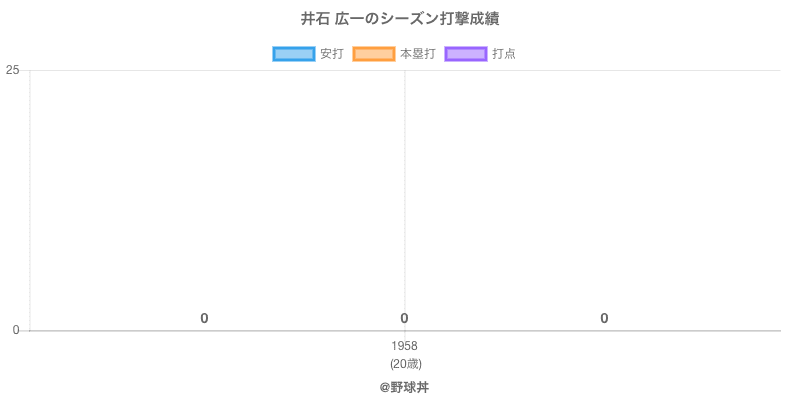
Task: Toggle the 安打 series via its legend text
Action: (x=331, y=54)
